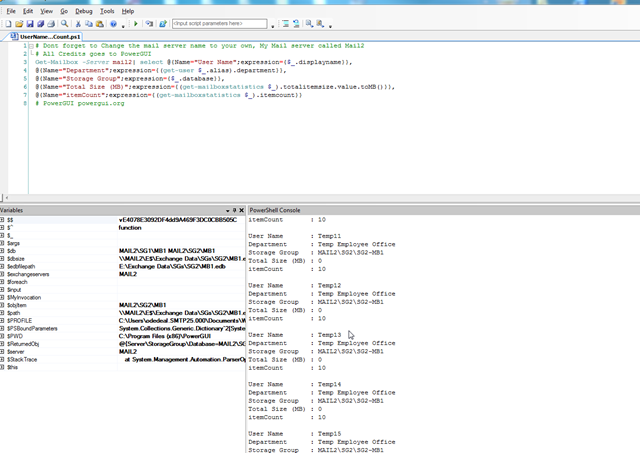Expand the $StackTrace variable node

click(x=2, y=360)
